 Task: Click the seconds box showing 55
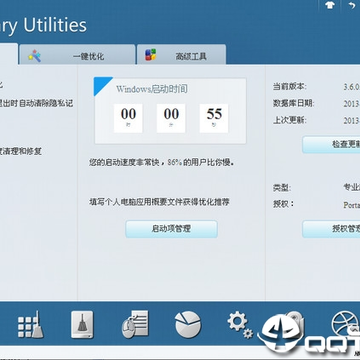click(214, 118)
